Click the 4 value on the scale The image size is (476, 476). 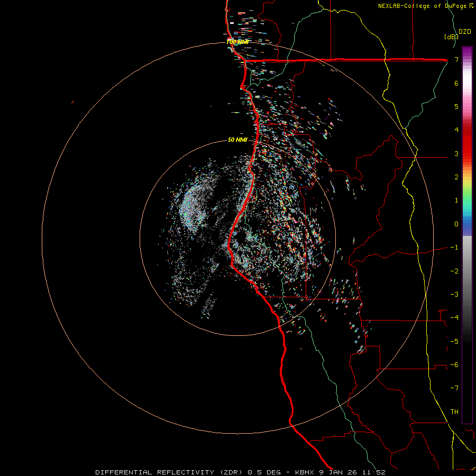tap(456, 130)
